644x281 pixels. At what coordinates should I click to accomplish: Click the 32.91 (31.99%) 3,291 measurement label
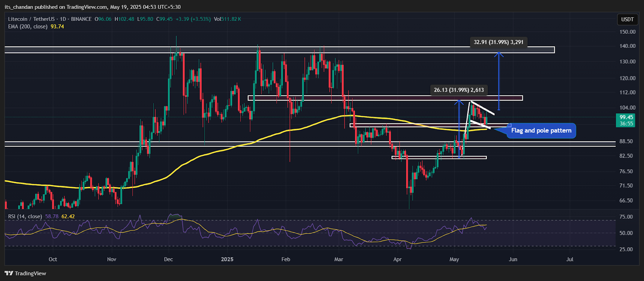[499, 42]
